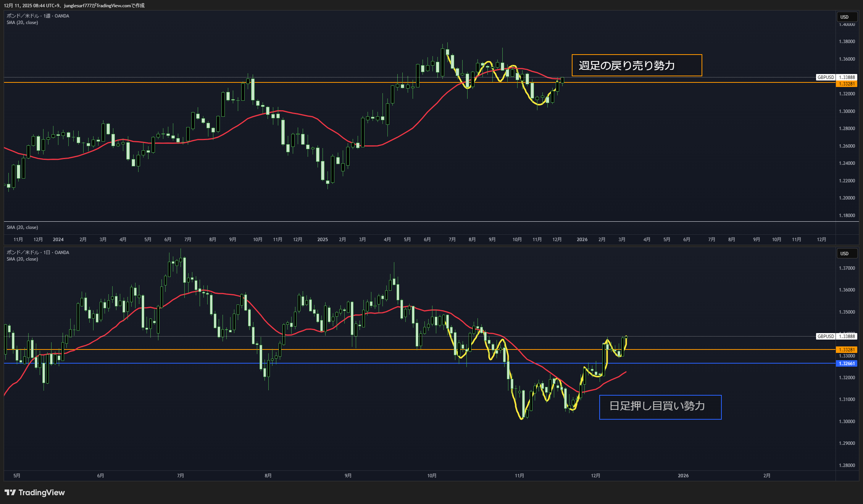Screen dimensions: 863x504
Task: Click the 2025 label on weekly time axis
Action: [x=323, y=239]
